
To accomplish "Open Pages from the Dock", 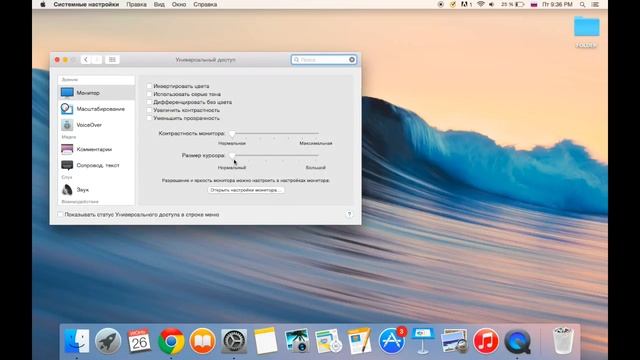I will 360,341.
